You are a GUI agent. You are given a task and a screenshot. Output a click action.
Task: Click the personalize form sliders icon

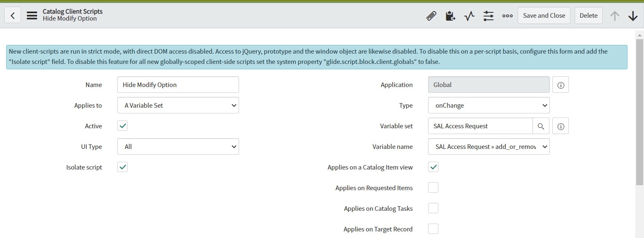pos(488,16)
